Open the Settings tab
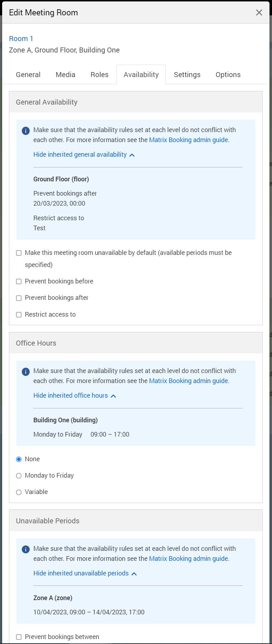Image resolution: width=272 pixels, height=644 pixels. coord(187,75)
